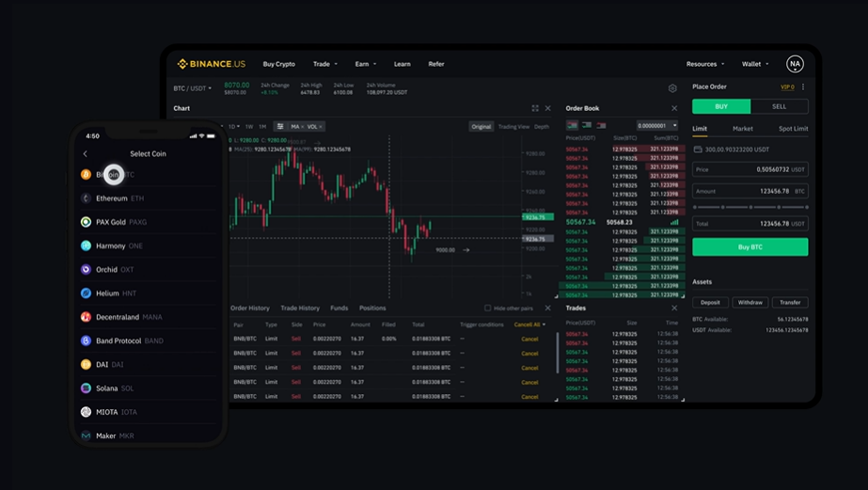Open the layout settings gear icon

tap(672, 88)
